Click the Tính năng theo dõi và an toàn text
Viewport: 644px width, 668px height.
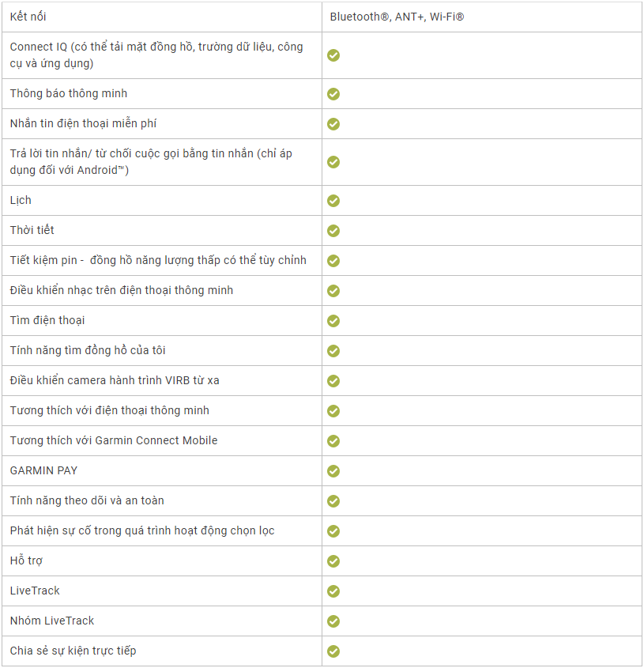pos(87,500)
